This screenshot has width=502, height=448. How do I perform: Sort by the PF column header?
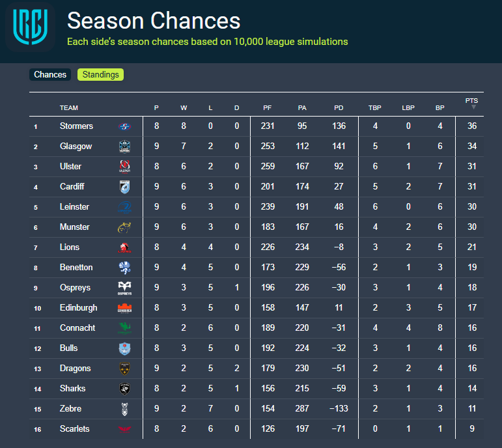tap(267, 108)
